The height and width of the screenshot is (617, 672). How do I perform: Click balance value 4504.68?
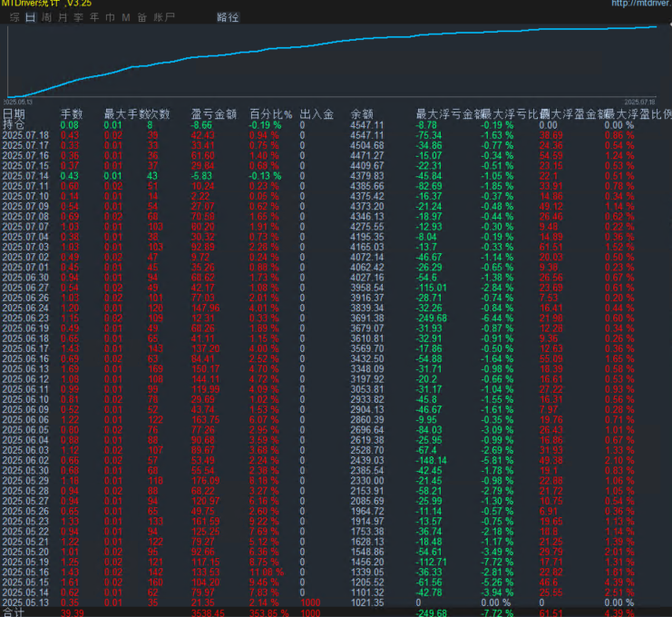pyautogui.click(x=367, y=145)
